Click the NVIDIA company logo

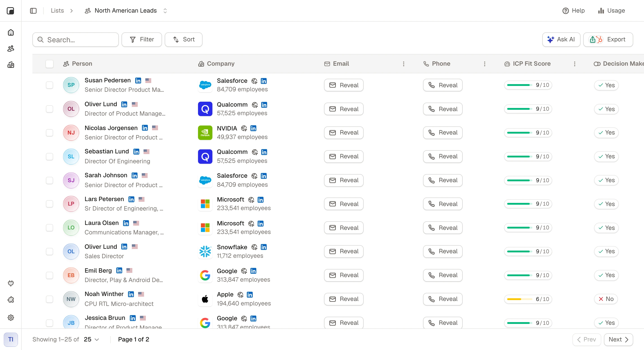(205, 133)
